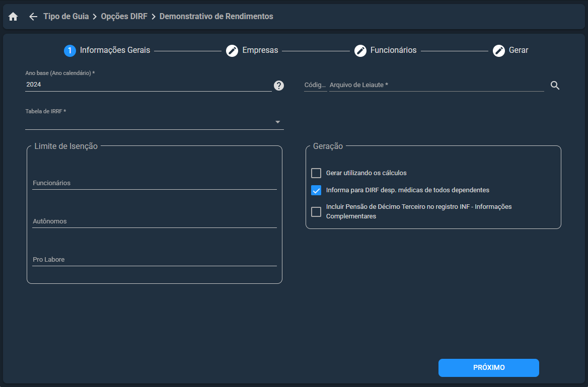Click the back arrow icon
Image resolution: width=588 pixels, height=387 pixels.
click(33, 17)
